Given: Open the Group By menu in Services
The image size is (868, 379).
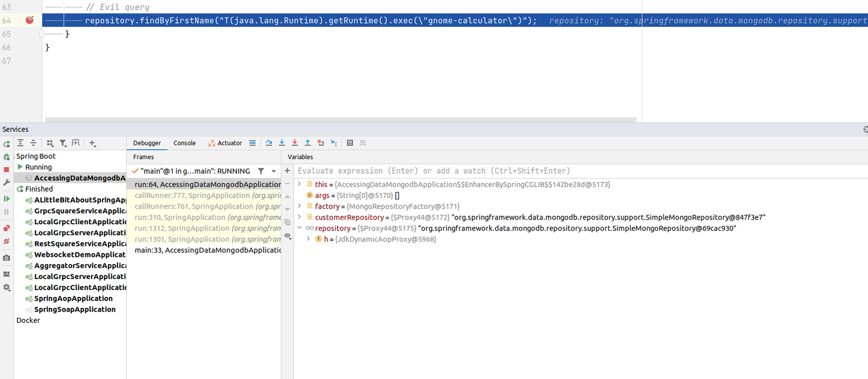Looking at the screenshot, I should [50, 143].
